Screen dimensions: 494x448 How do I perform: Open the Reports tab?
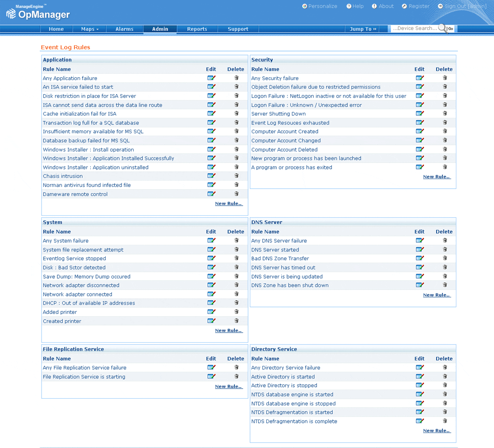click(x=197, y=29)
